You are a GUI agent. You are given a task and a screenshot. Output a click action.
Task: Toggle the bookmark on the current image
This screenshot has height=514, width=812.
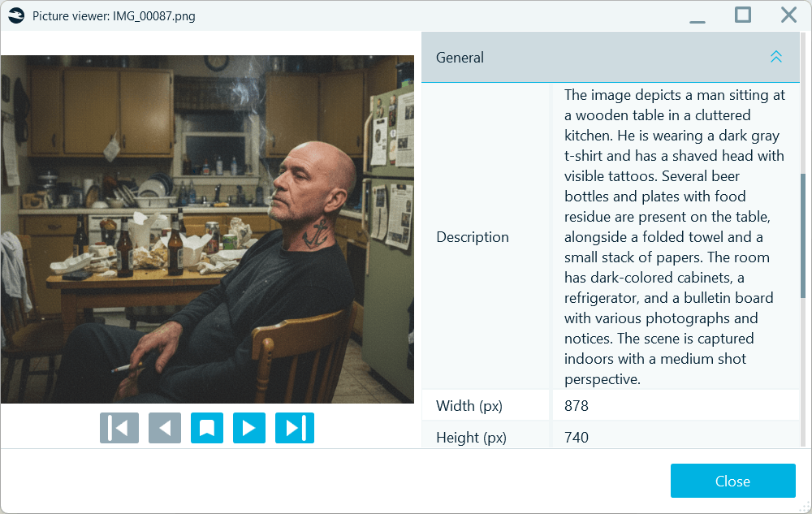(207, 428)
